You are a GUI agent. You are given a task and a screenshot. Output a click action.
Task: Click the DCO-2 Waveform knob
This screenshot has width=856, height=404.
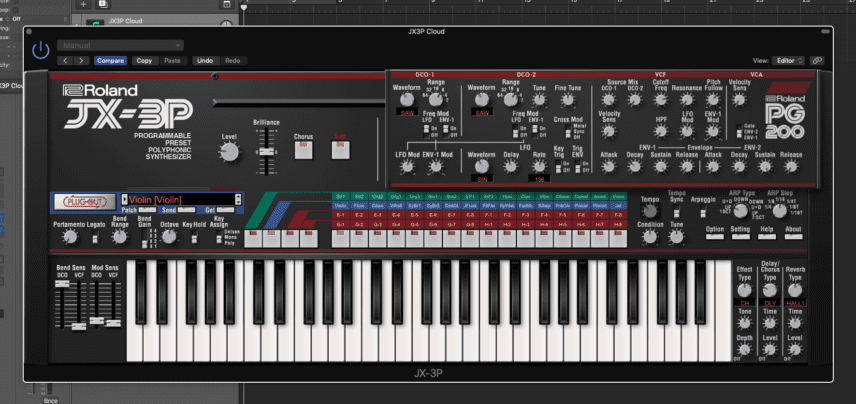point(482,99)
